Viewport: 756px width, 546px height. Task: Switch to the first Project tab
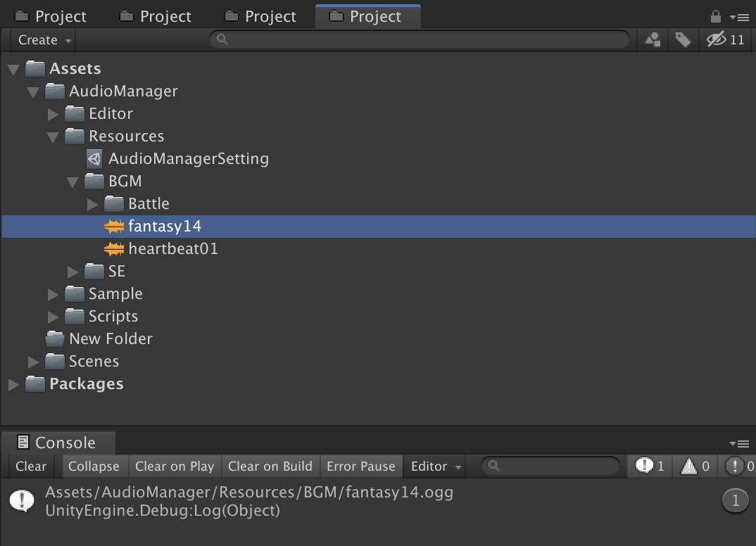(x=51, y=16)
